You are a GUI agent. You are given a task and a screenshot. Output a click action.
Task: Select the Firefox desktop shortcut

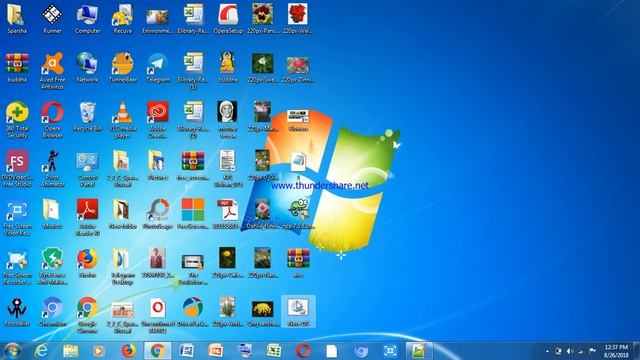click(x=87, y=263)
